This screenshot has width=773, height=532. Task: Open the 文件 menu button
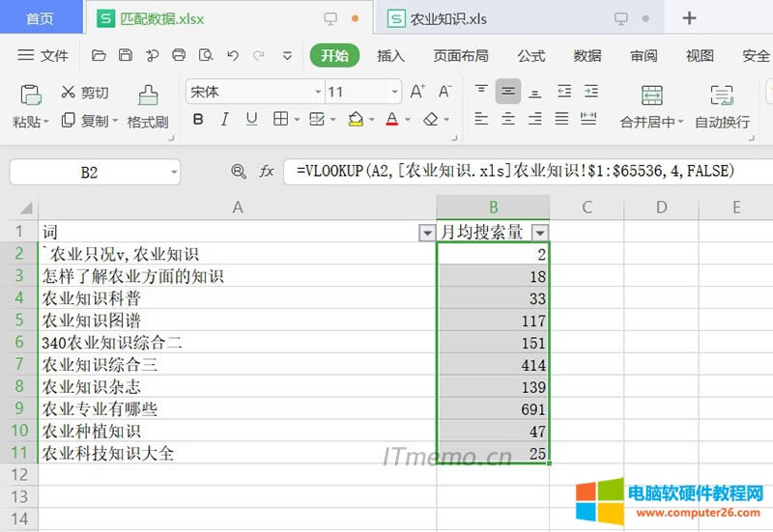click(45, 56)
